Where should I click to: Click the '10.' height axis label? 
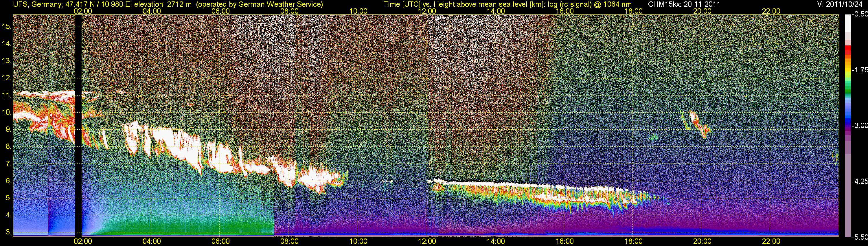[x=6, y=112]
